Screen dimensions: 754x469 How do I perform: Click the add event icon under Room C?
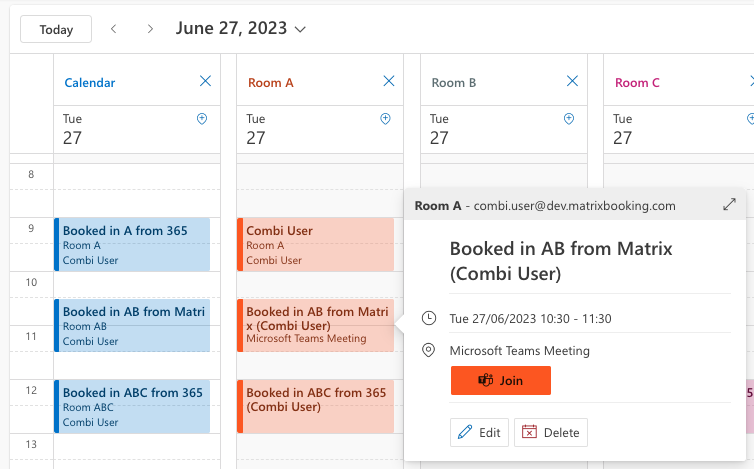tap(750, 119)
